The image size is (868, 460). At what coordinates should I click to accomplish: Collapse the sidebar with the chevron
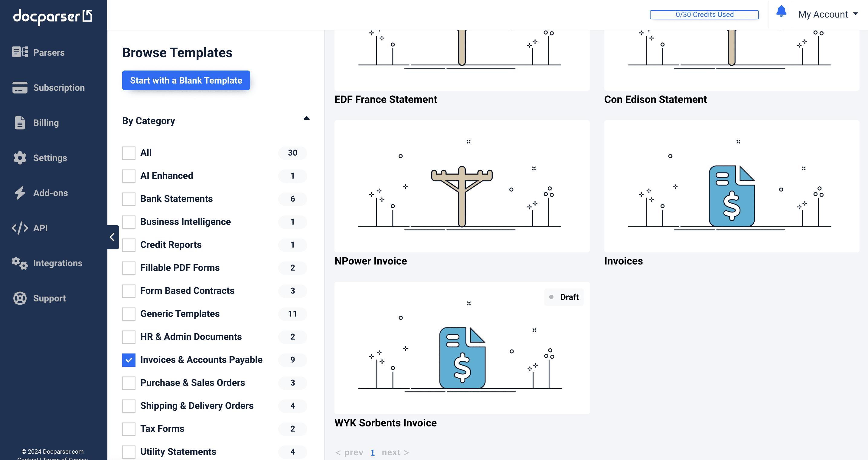click(112, 237)
